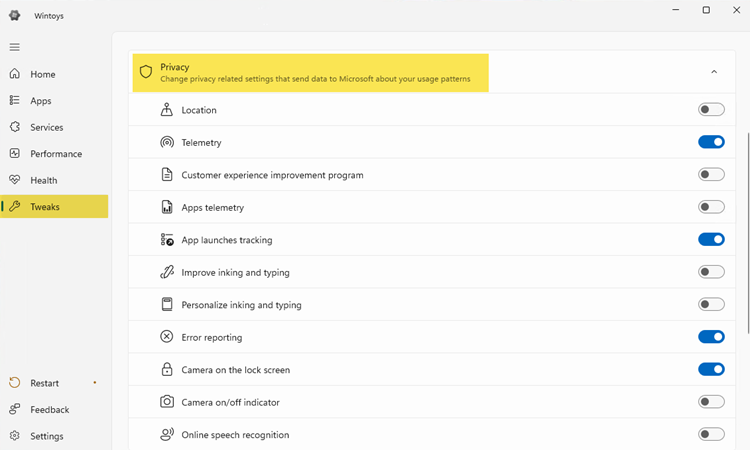The image size is (750, 450).
Task: Turn off App launches tracking
Action: [x=711, y=240]
